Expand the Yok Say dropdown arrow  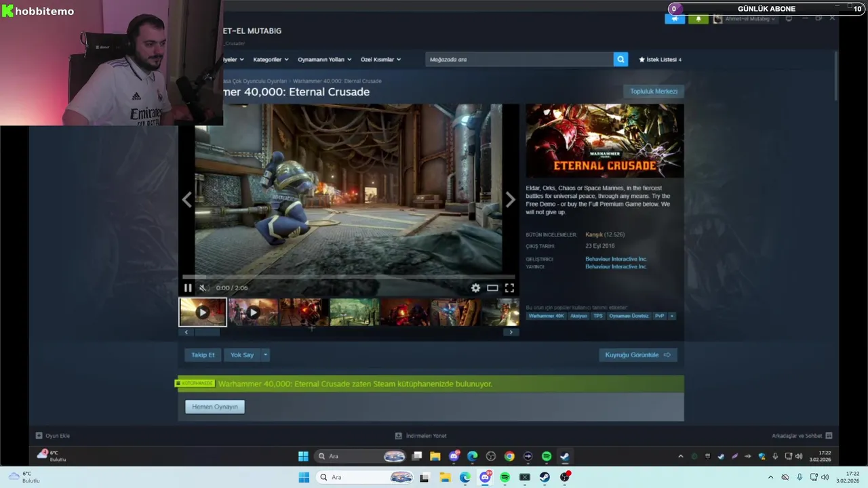pos(265,355)
